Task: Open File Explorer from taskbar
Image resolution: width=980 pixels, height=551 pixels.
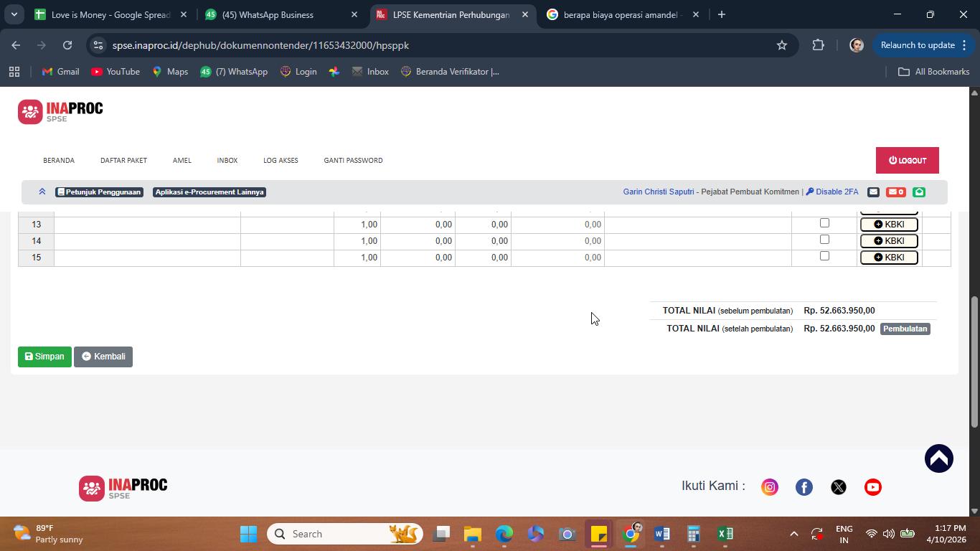Action: 472,534
